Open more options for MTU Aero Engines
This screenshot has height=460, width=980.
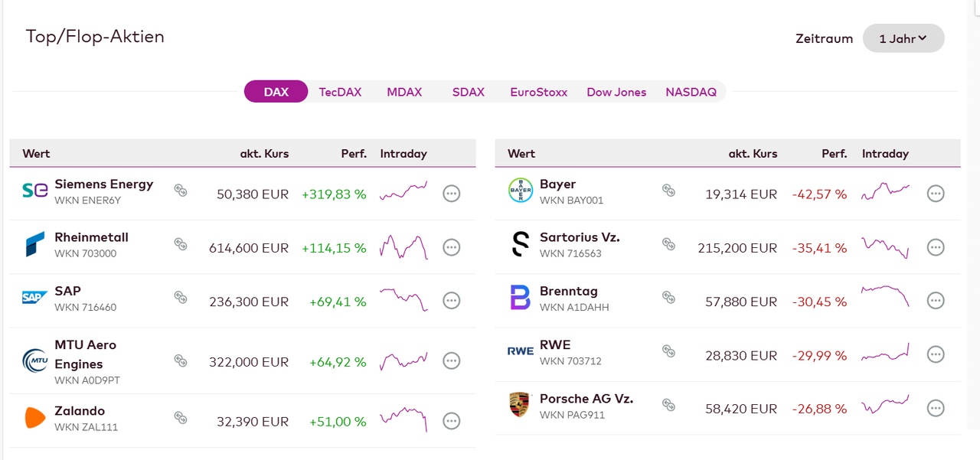(452, 360)
